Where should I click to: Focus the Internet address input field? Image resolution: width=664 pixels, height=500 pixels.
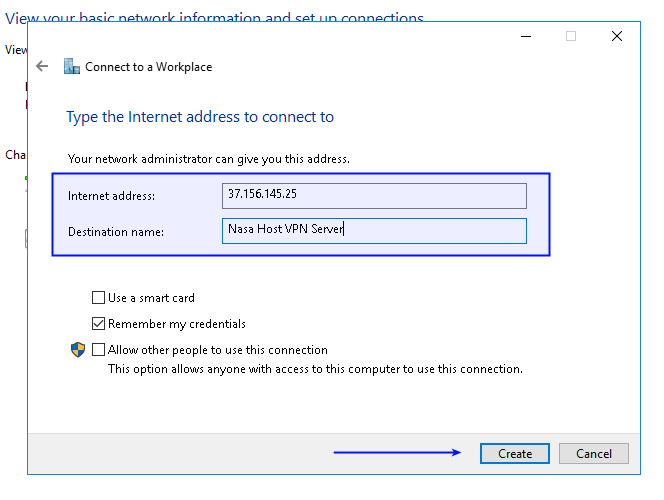(x=375, y=195)
